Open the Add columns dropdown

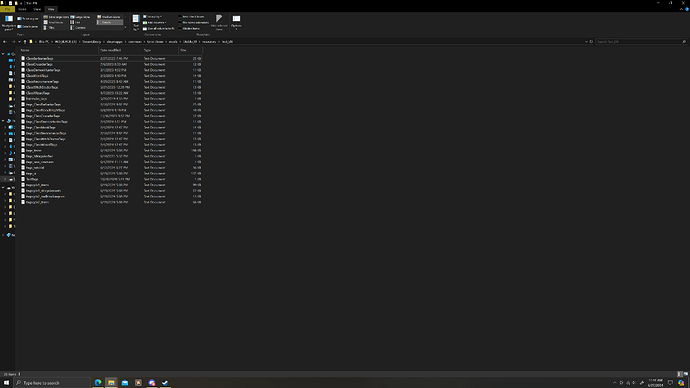[x=155, y=22]
